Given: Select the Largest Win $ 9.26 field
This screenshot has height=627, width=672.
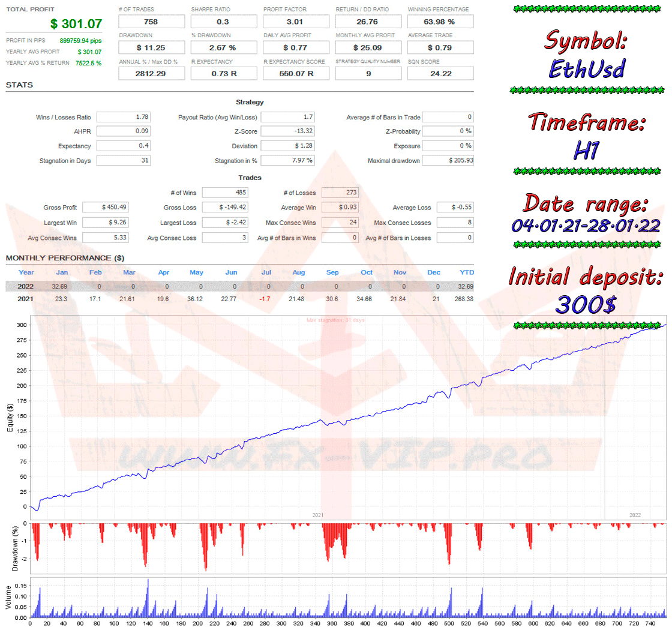Looking at the screenshot, I should (105, 223).
